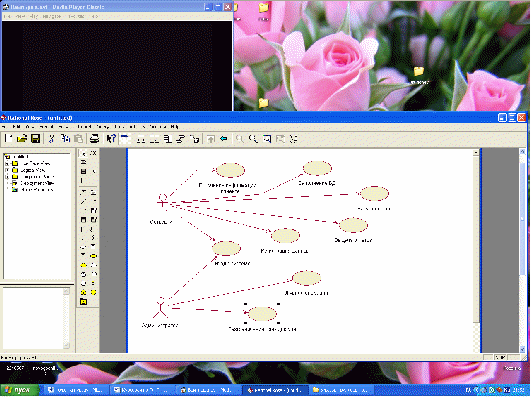531x397 pixels.
Task: Select Use Case View in the browser tree
Action: [x=35, y=164]
